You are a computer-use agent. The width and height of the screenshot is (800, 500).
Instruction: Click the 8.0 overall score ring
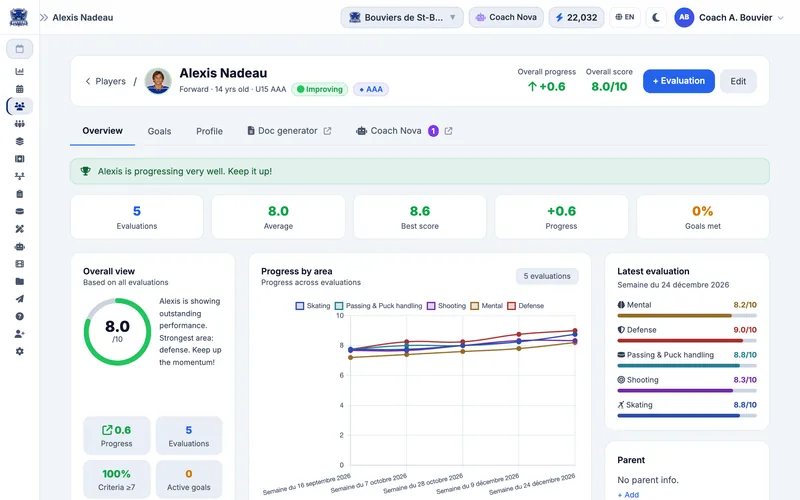pos(117,332)
